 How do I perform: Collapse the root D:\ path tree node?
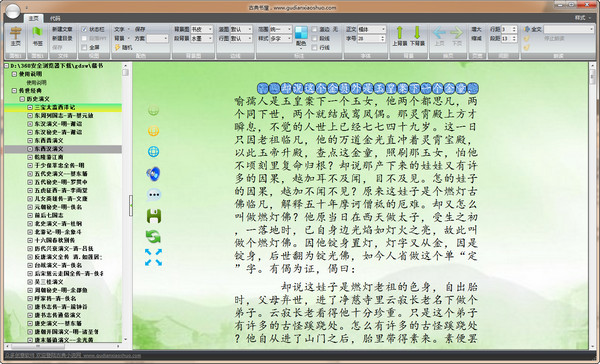[7, 66]
